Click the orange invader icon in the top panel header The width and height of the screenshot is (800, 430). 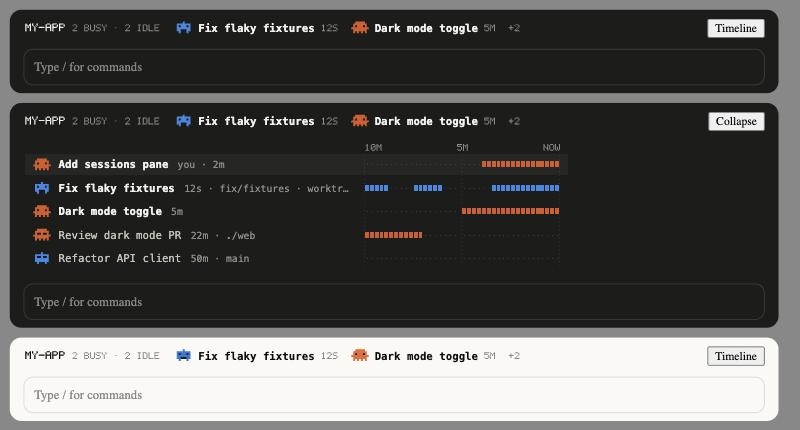pos(360,28)
